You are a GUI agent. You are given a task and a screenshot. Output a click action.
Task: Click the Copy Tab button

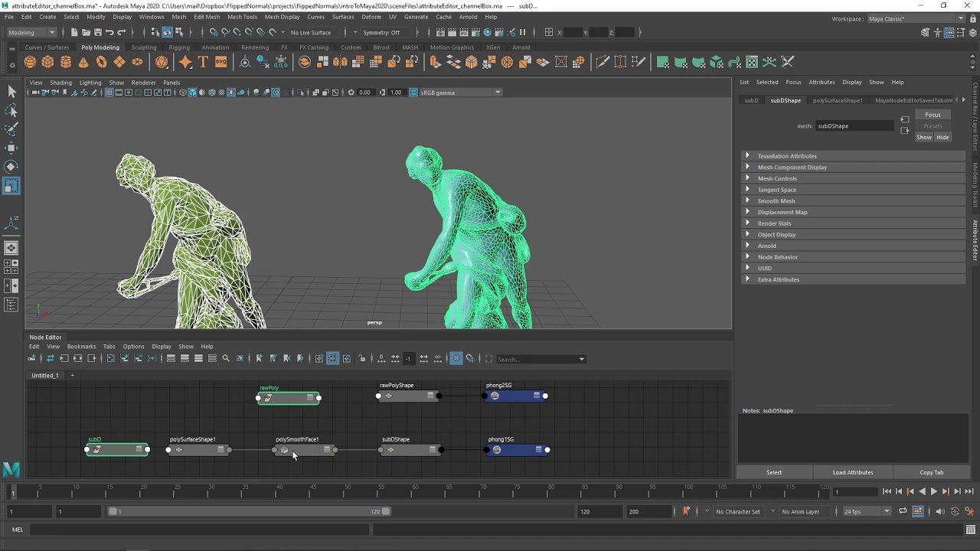coord(932,472)
